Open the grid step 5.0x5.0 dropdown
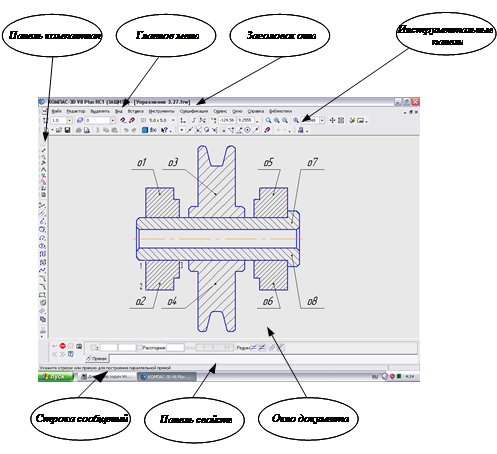Screen dimensions: 497x454 [173, 120]
